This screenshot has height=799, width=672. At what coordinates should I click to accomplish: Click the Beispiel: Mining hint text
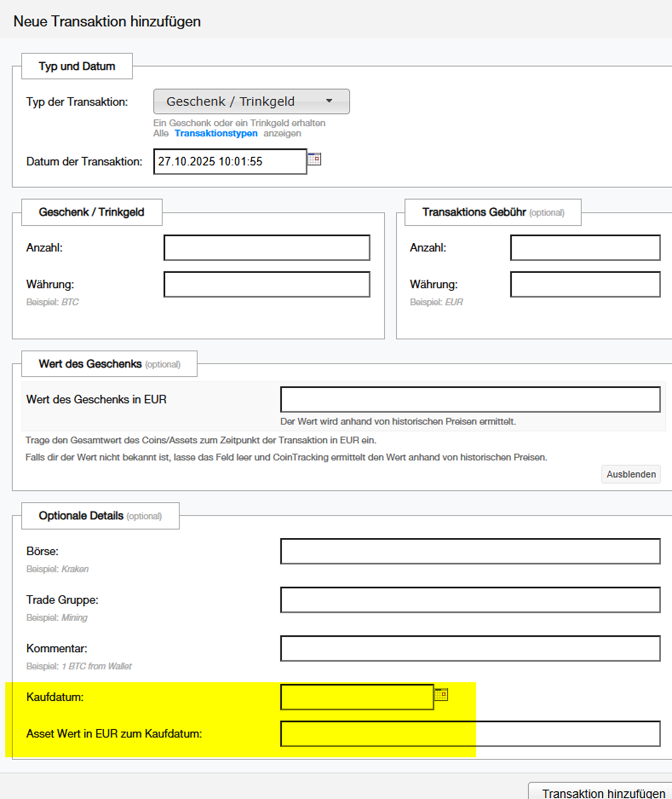point(57,617)
